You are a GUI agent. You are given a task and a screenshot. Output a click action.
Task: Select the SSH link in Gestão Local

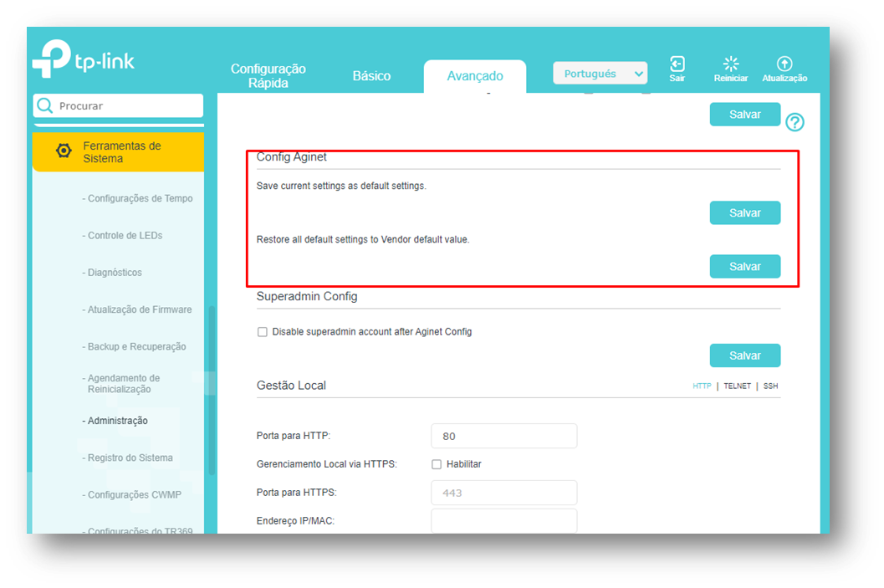[x=770, y=386]
